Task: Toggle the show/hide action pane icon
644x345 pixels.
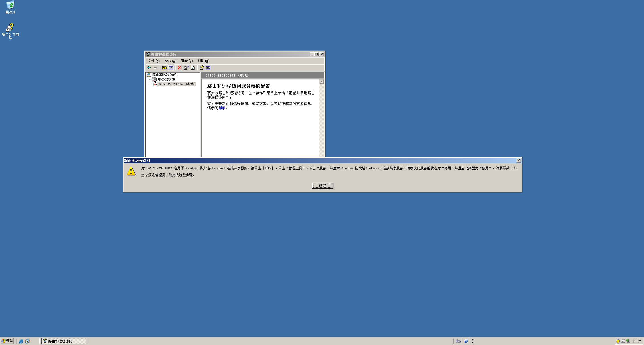Action: (x=208, y=68)
